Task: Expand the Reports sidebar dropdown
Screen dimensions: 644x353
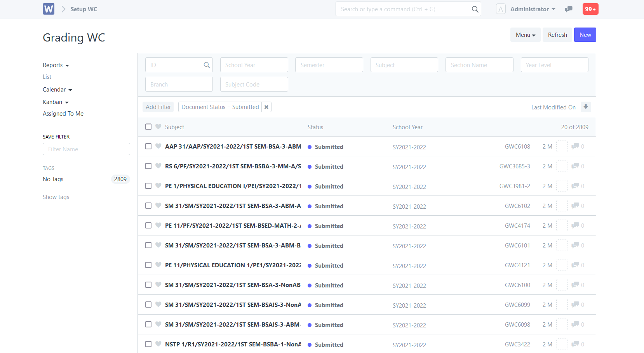Action: 56,65
